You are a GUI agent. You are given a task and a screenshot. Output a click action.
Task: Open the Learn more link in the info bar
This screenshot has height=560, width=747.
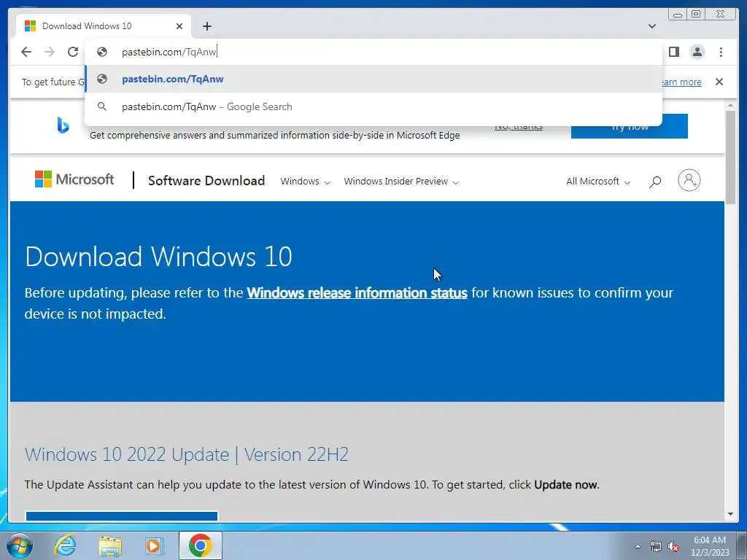[681, 82]
